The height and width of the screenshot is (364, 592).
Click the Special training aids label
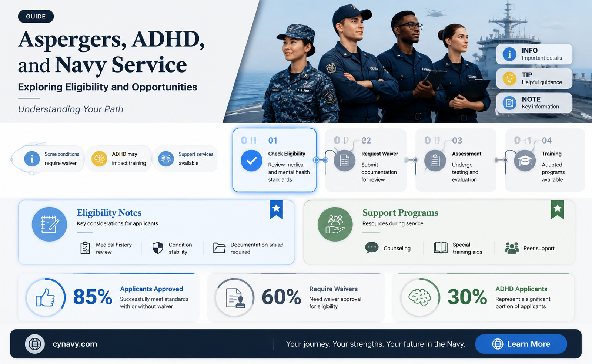tap(467, 248)
